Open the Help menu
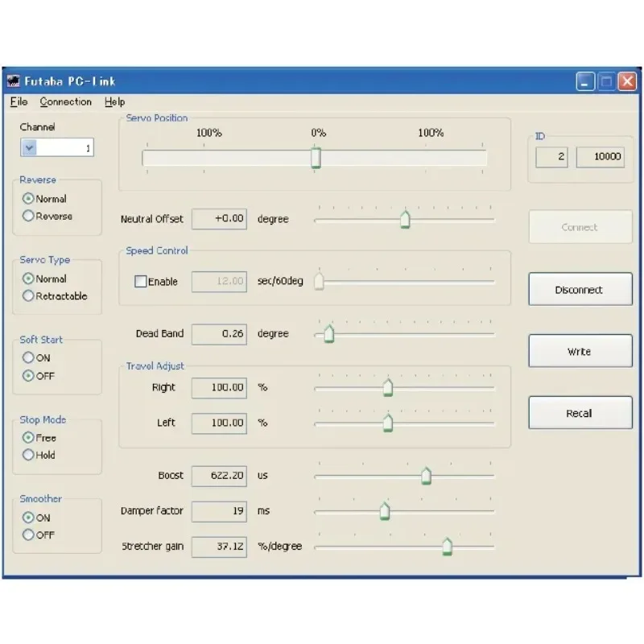 [x=114, y=101]
